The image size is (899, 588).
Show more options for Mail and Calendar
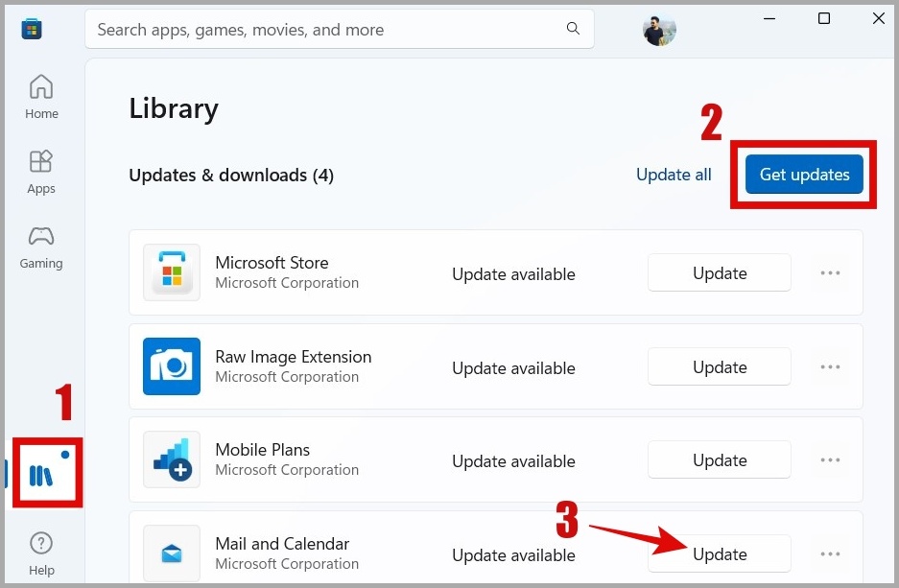[x=830, y=553]
